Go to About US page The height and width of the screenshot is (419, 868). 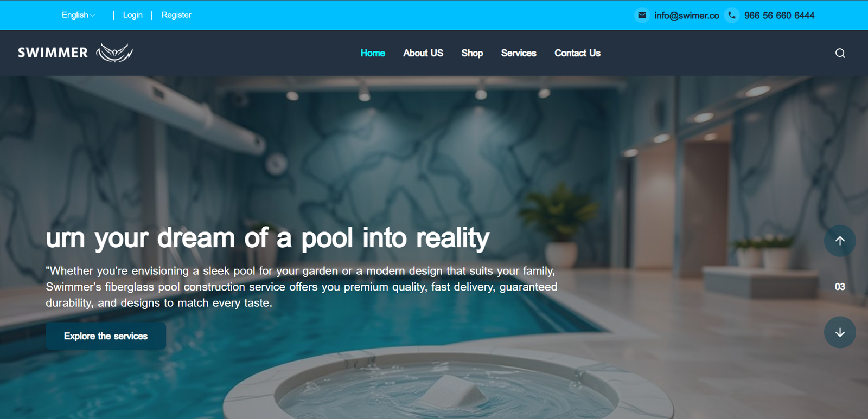point(423,53)
